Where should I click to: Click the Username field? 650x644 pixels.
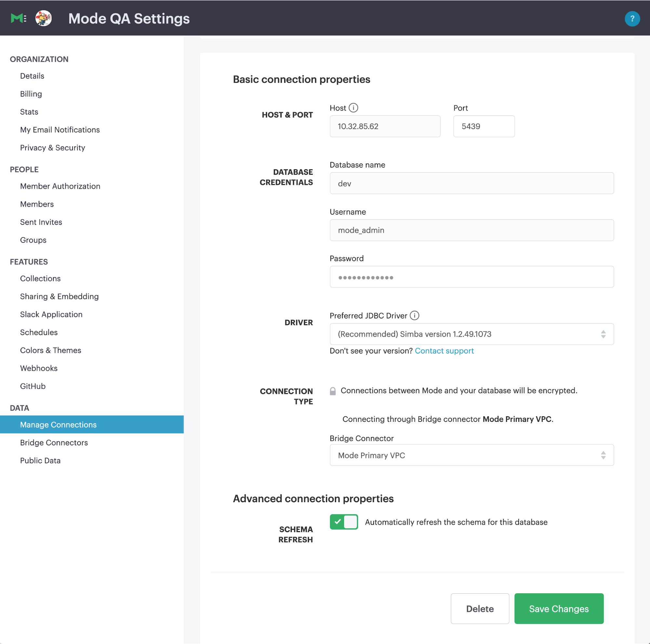(471, 230)
